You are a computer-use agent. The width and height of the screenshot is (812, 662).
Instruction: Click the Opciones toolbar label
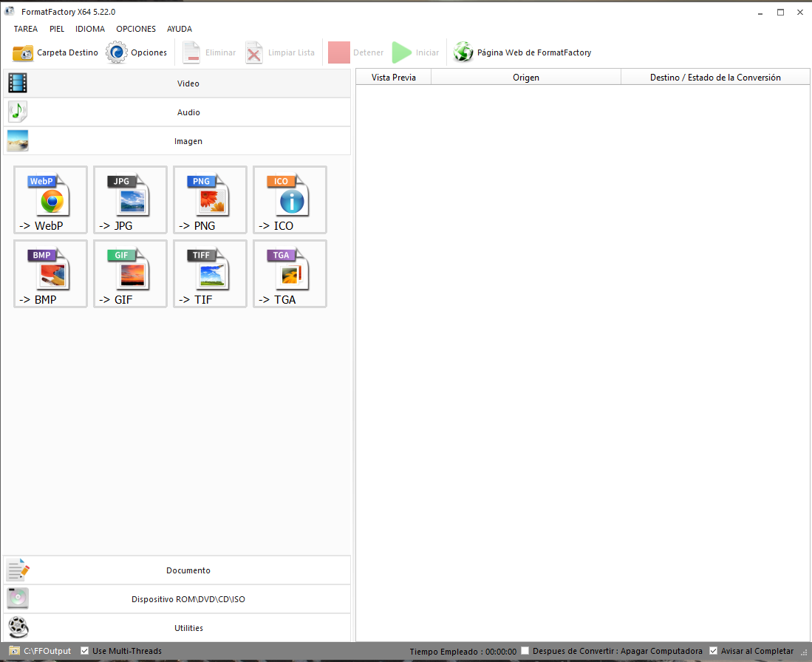point(149,52)
